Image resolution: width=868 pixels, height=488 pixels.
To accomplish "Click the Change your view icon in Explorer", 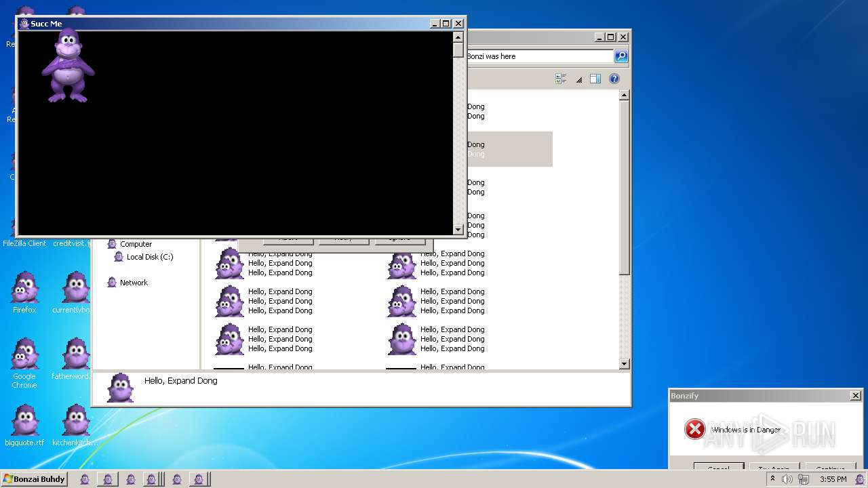I will tap(561, 79).
